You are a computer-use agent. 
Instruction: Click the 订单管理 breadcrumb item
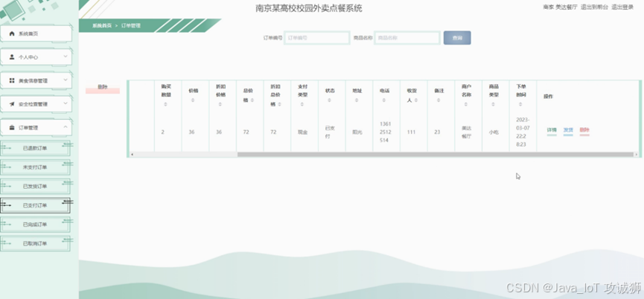pyautogui.click(x=131, y=25)
